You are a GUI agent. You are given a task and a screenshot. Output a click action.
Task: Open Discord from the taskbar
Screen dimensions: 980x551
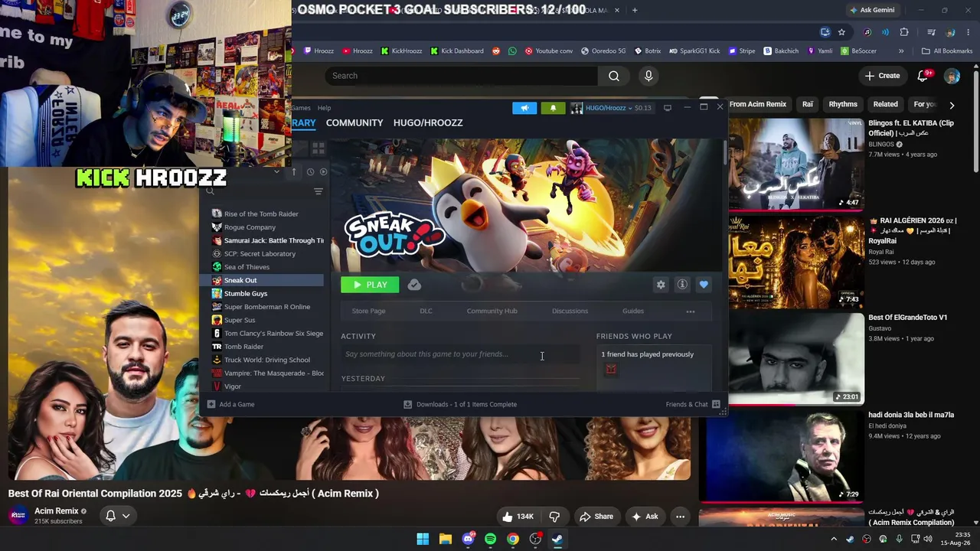(468, 539)
